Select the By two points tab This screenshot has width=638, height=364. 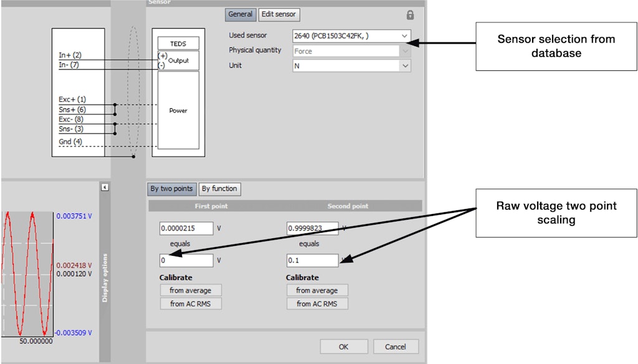(x=172, y=189)
